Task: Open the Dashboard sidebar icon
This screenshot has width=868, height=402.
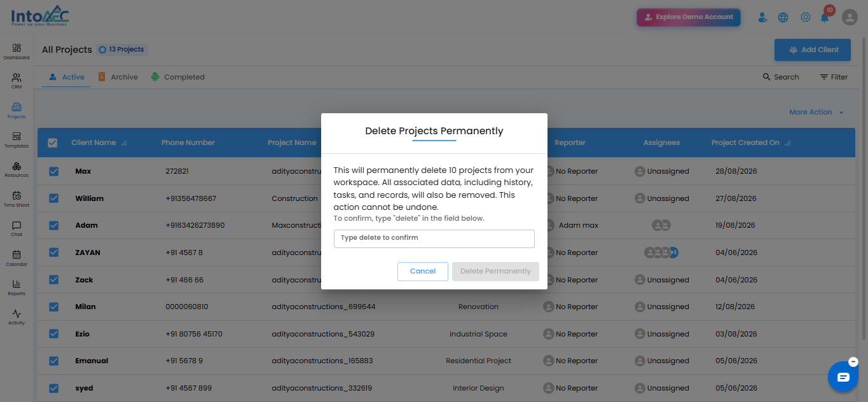Action: click(x=17, y=52)
